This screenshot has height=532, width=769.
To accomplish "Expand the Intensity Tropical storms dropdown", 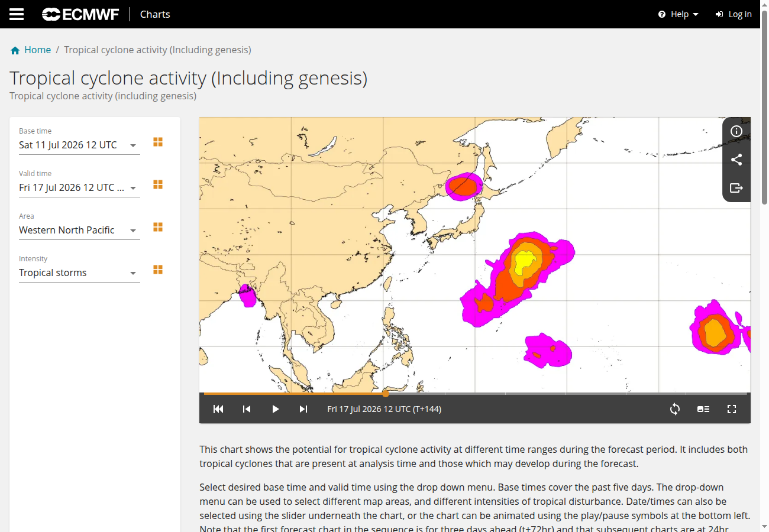I will point(79,273).
